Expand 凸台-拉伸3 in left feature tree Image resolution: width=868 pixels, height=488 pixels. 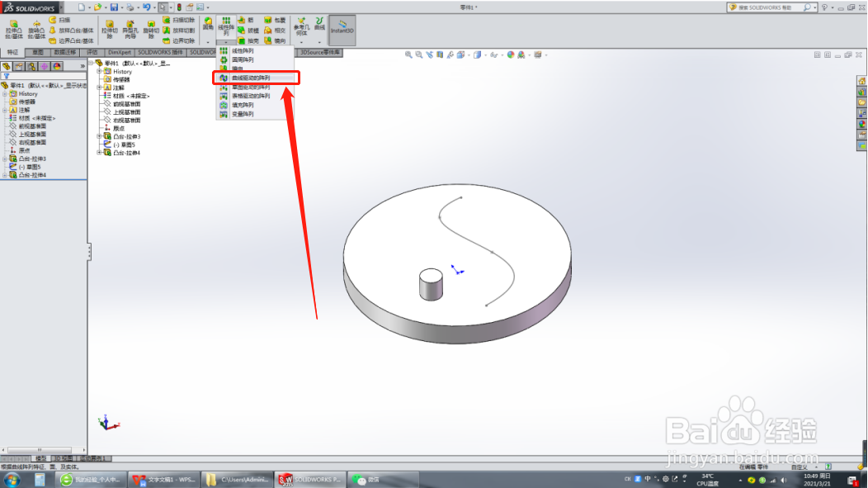5,159
